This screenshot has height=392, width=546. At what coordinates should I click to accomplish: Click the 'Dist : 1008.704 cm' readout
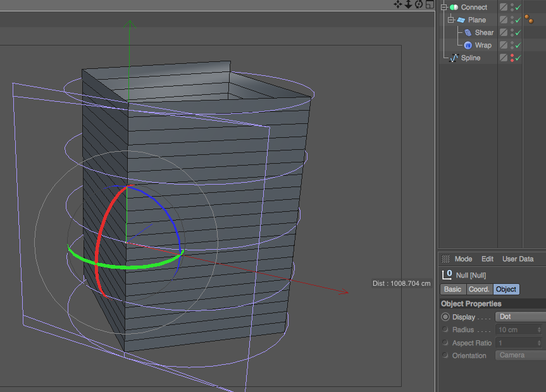click(x=402, y=283)
